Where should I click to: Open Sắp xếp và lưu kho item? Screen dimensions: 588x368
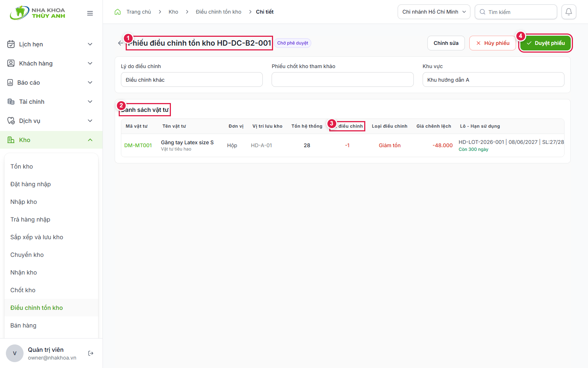click(51, 237)
